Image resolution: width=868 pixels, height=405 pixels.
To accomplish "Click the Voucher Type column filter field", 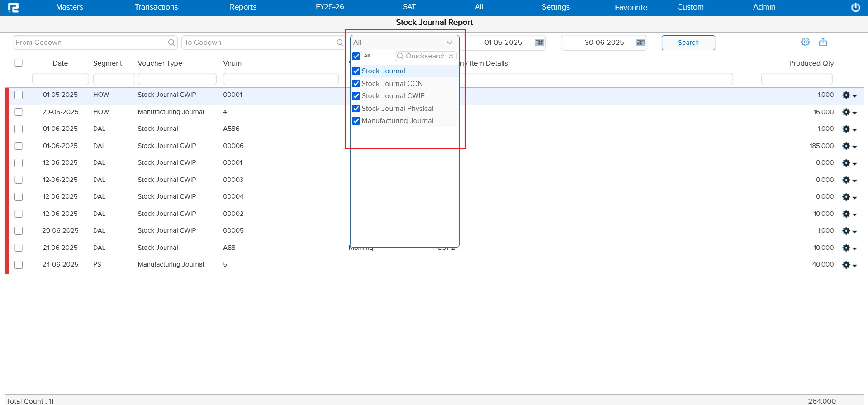I will click(177, 79).
